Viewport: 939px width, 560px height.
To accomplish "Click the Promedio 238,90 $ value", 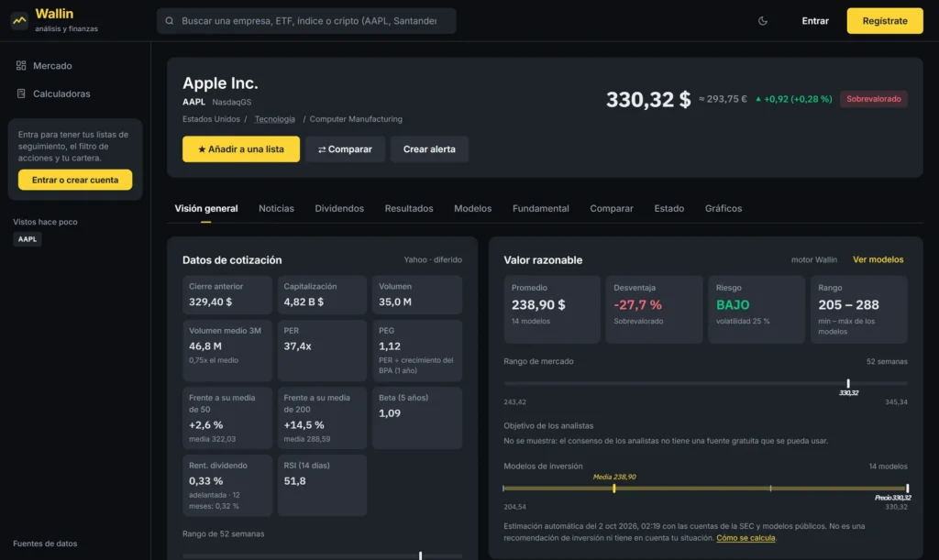I will pyautogui.click(x=537, y=305).
